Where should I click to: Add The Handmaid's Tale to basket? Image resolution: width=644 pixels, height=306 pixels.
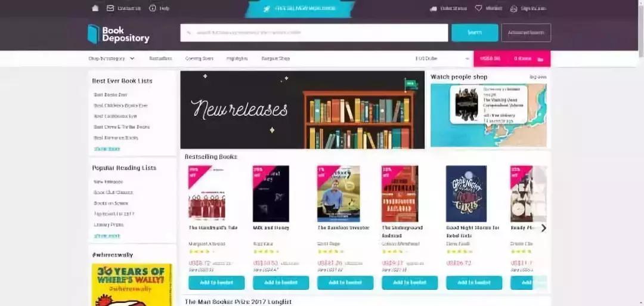(216, 283)
